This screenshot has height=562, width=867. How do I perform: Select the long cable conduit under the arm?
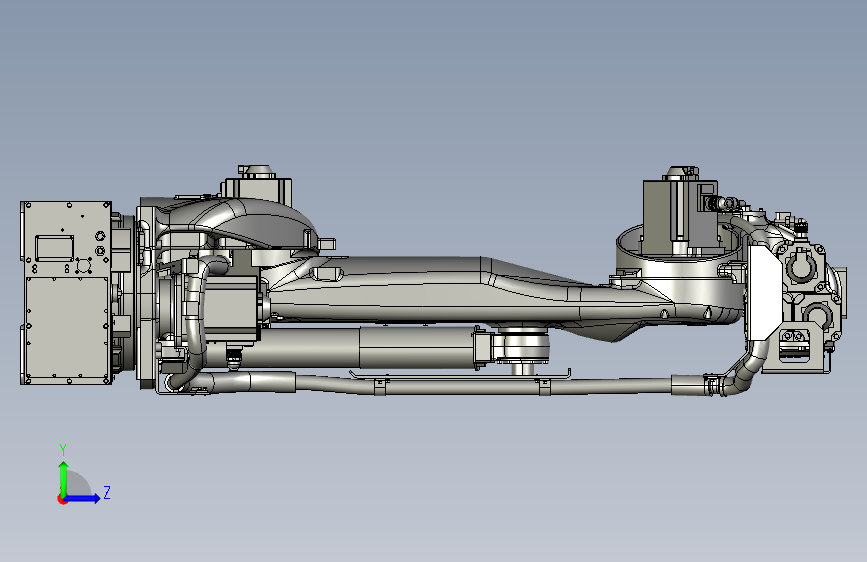click(x=459, y=384)
